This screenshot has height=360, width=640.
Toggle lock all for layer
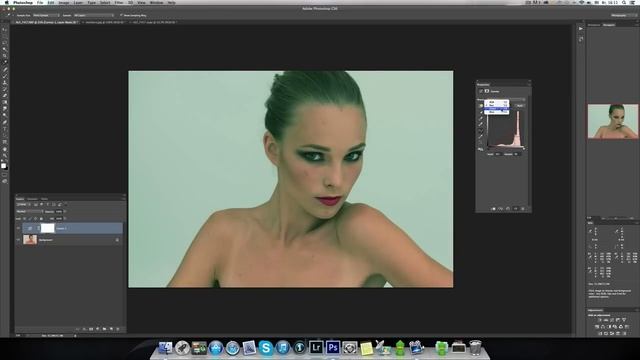click(41, 219)
